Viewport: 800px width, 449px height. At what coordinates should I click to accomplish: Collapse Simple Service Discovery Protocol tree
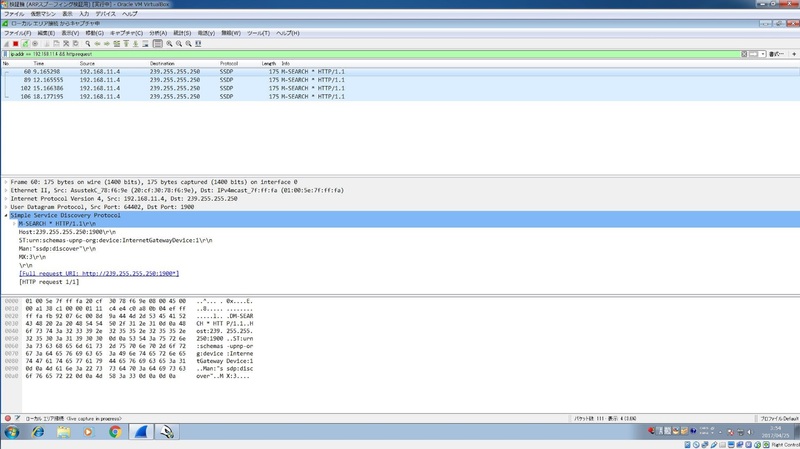6,215
